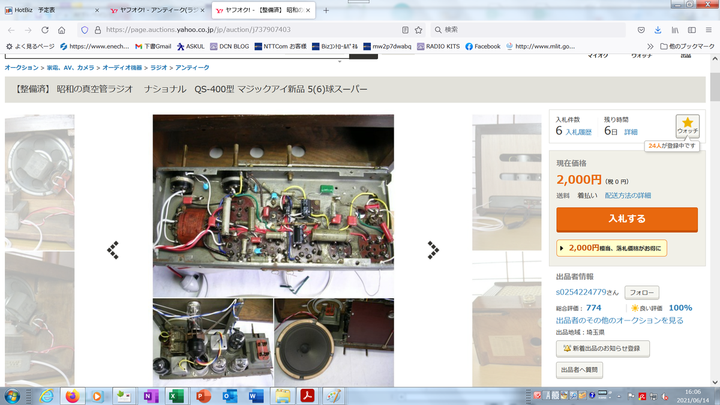720x405 pixels.
Task: Select the speaker thumbnail photo
Action: pyautogui.click(x=334, y=340)
